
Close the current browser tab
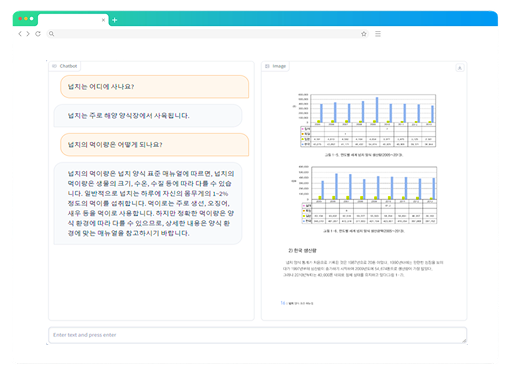pyautogui.click(x=103, y=20)
